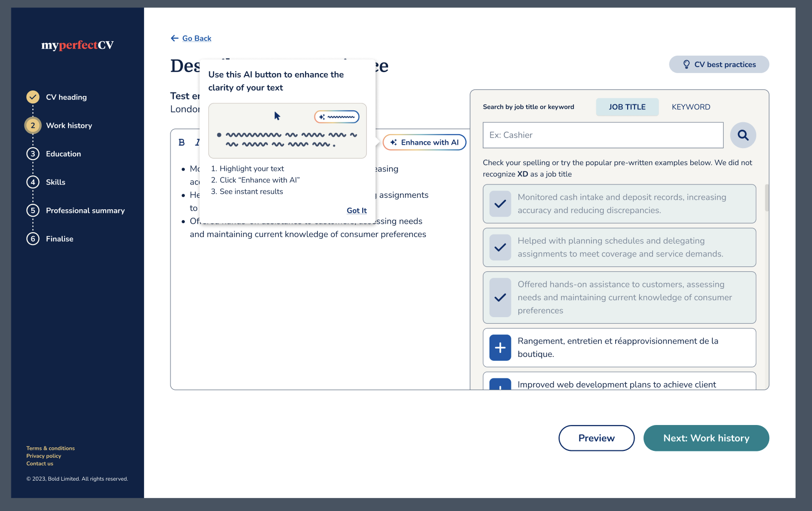Uncheck the Helped with planning schedules example
This screenshot has height=511, width=812.
tap(500, 248)
